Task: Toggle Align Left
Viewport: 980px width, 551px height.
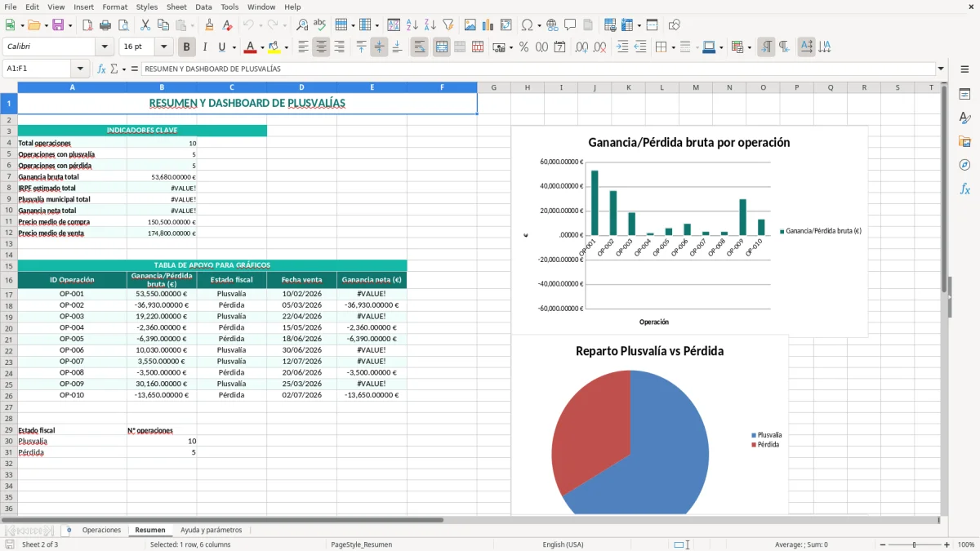Action: click(x=303, y=47)
